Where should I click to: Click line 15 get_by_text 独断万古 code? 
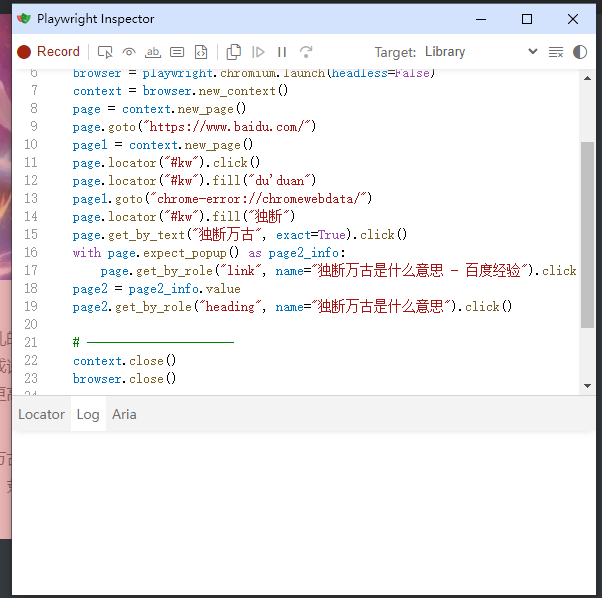click(x=240, y=235)
